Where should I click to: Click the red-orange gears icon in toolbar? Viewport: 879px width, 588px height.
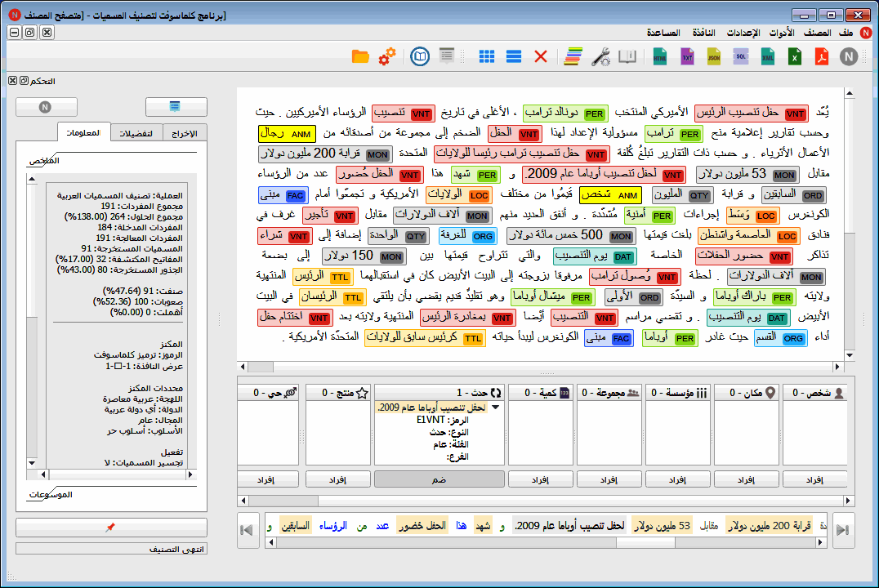pyautogui.click(x=386, y=56)
